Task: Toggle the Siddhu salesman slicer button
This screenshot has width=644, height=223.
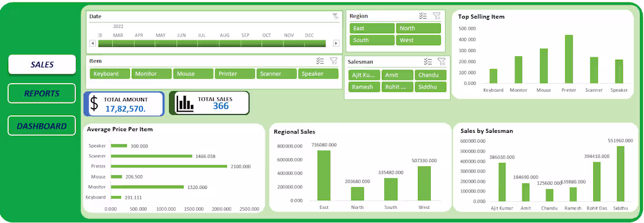Action: pos(430,87)
